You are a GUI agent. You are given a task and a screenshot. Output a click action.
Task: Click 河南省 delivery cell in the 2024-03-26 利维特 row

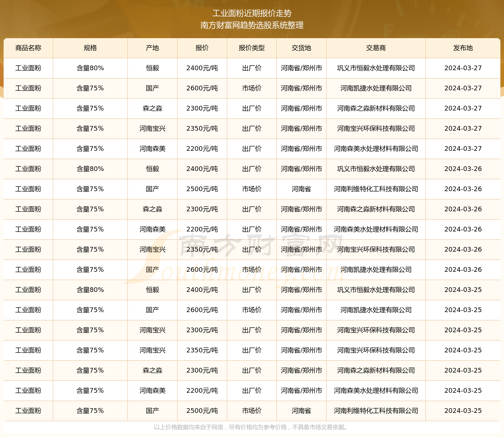coord(301,189)
